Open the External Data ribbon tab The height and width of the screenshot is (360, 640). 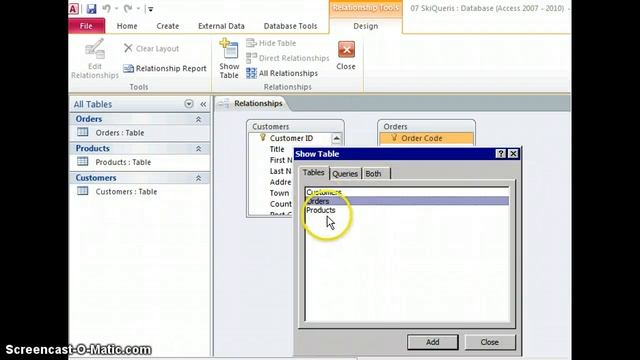coord(221,26)
